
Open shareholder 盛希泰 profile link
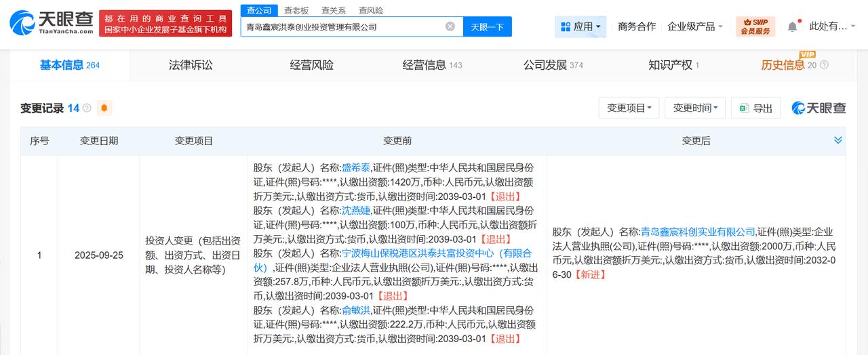[x=356, y=167]
